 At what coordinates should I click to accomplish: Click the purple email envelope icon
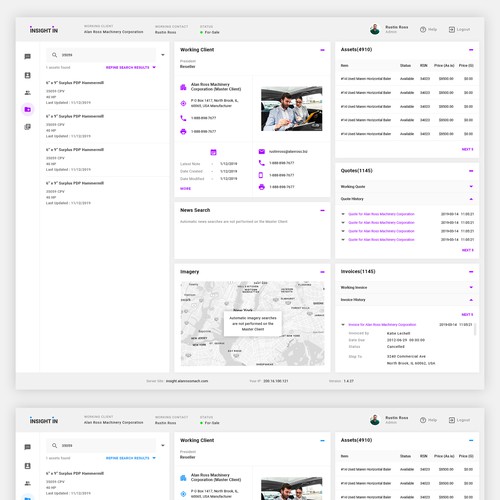(x=262, y=152)
